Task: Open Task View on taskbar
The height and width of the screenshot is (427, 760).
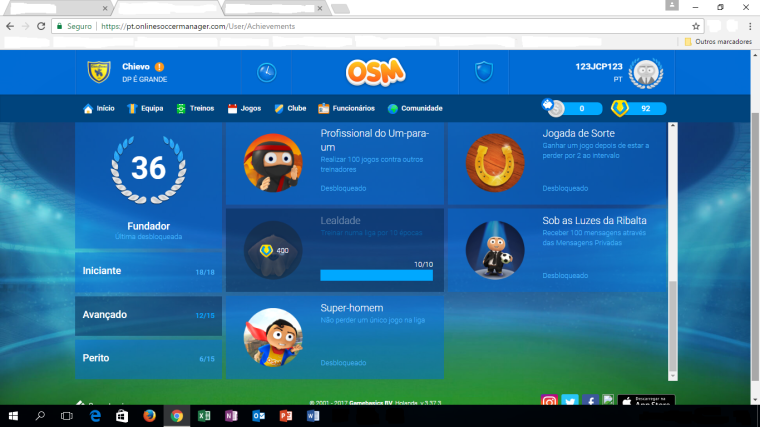Action: tap(67, 416)
